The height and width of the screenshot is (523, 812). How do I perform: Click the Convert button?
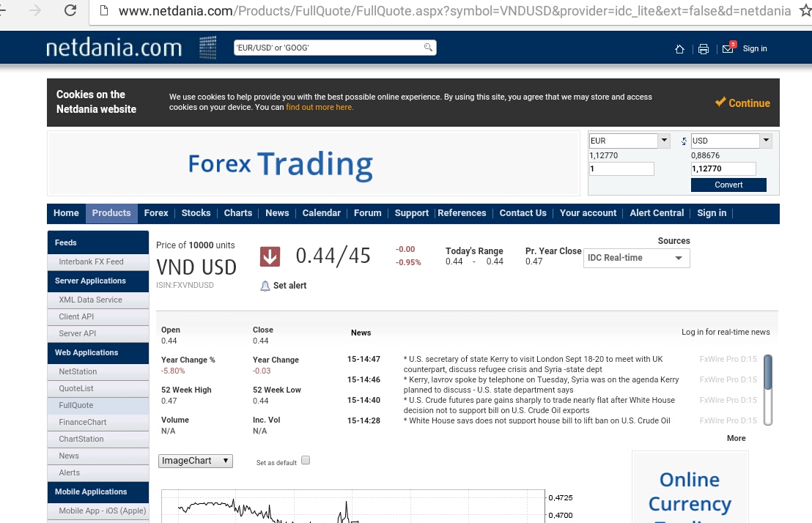(x=728, y=185)
